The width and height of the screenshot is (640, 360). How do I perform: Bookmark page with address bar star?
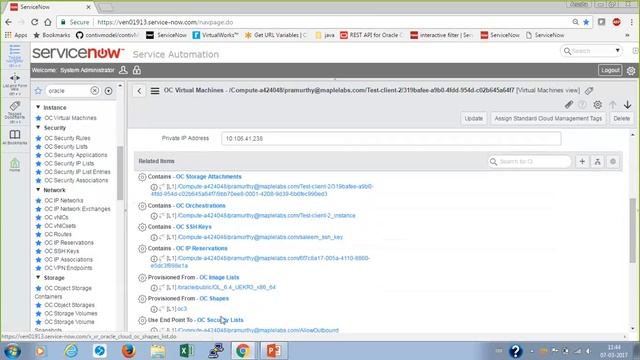point(586,22)
